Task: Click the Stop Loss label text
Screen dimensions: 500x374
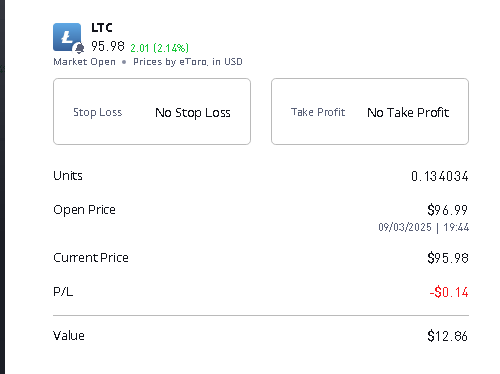Action: [98, 112]
